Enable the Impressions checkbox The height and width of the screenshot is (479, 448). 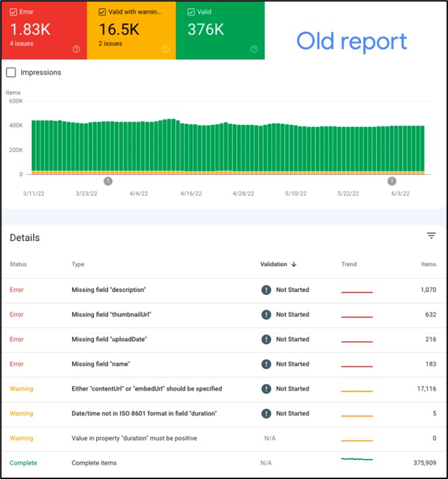(11, 73)
